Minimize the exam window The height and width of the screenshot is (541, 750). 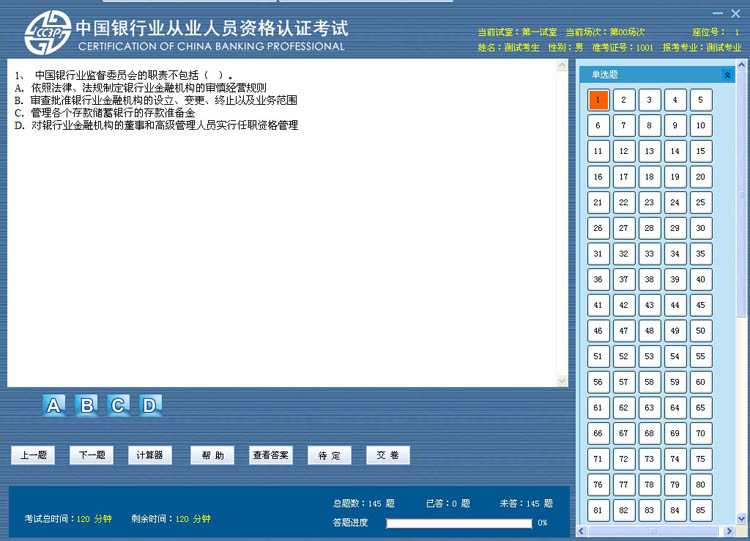[717, 13]
